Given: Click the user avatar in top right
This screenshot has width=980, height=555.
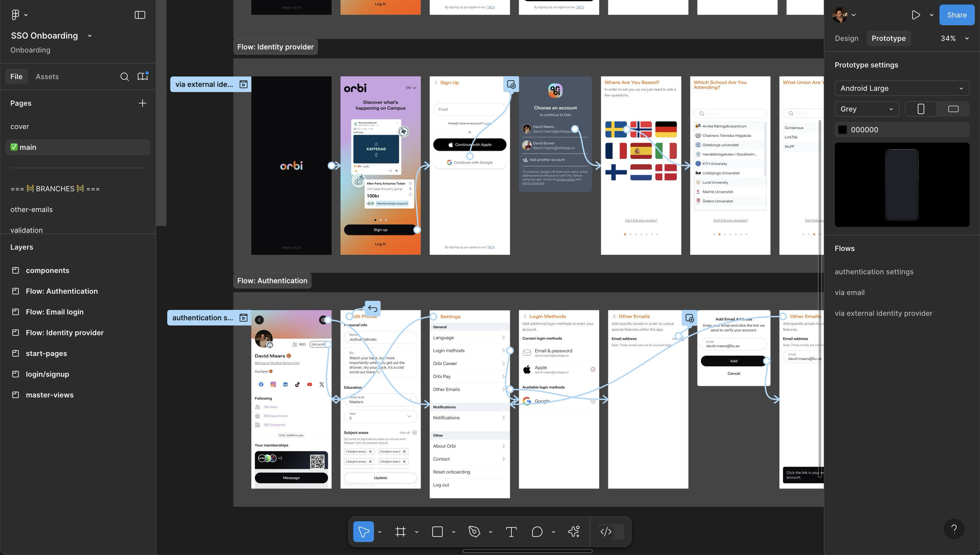Looking at the screenshot, I should 840,15.
